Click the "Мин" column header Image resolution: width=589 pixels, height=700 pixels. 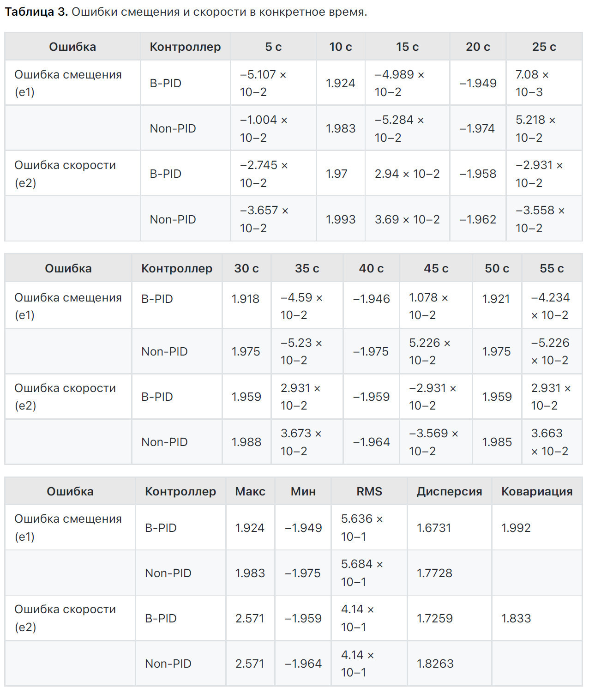(303, 491)
